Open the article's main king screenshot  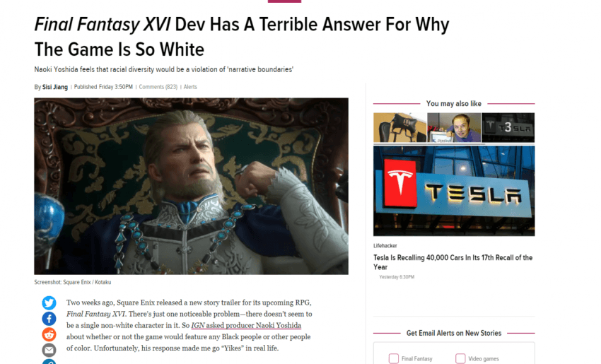coord(192,186)
